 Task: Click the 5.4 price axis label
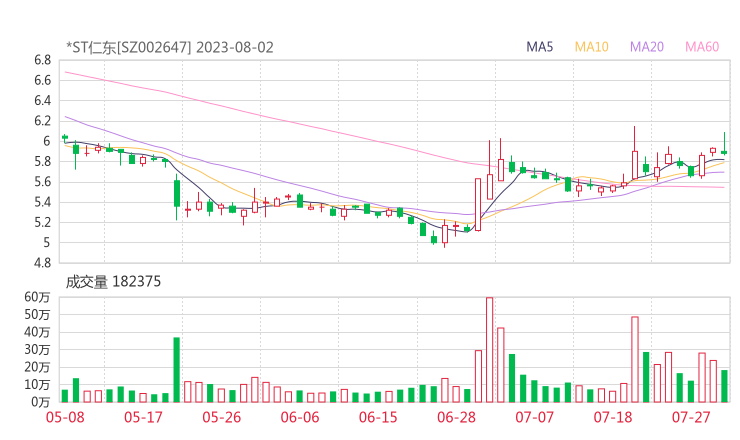(x=42, y=202)
